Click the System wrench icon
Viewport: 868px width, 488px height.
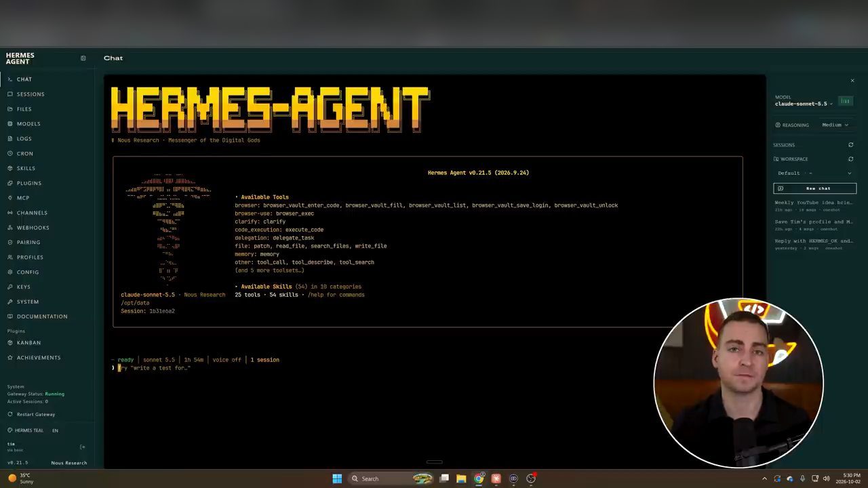coord(10,302)
